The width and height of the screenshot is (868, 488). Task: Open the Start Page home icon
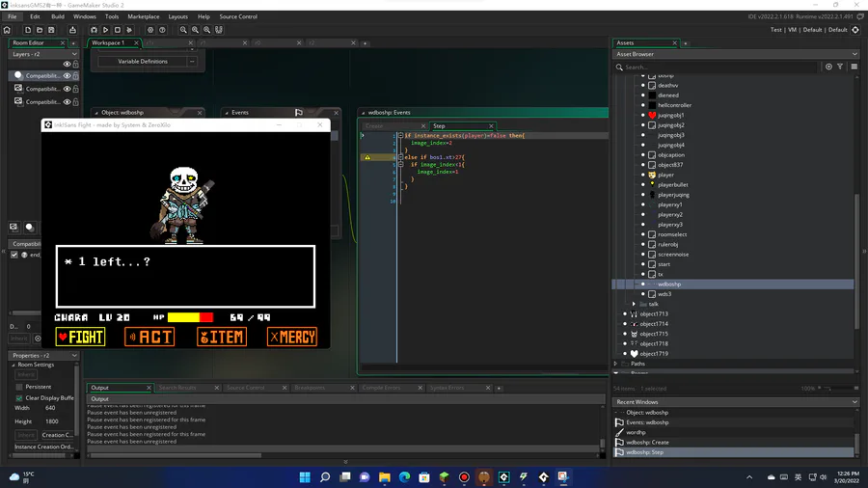[7, 30]
